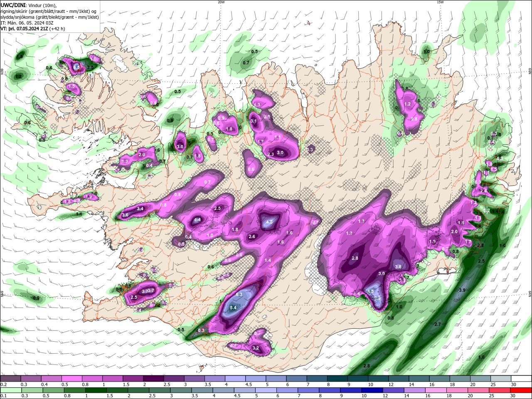532x399 pixels.
Task: Click the 6.3 precipitation value on the map
Action: [239, 294]
